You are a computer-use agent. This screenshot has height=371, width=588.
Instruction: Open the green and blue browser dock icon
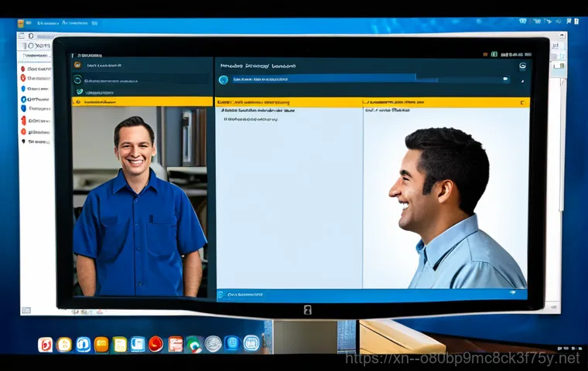pos(194,345)
